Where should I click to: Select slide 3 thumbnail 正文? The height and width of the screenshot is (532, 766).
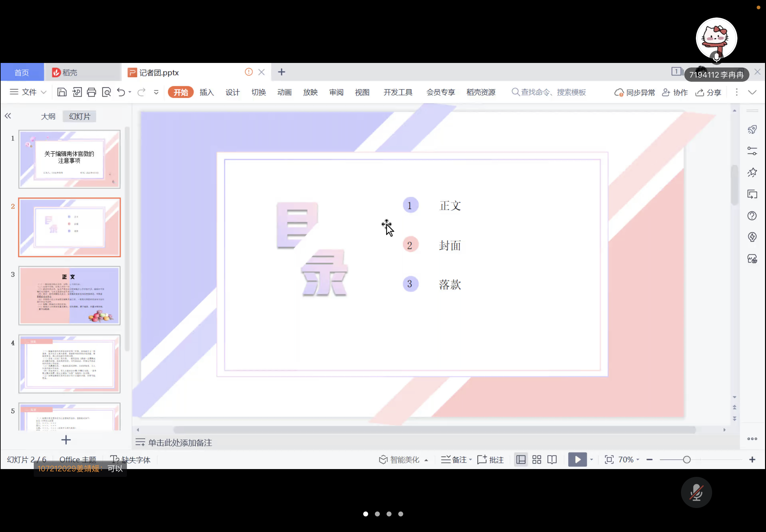click(x=69, y=295)
